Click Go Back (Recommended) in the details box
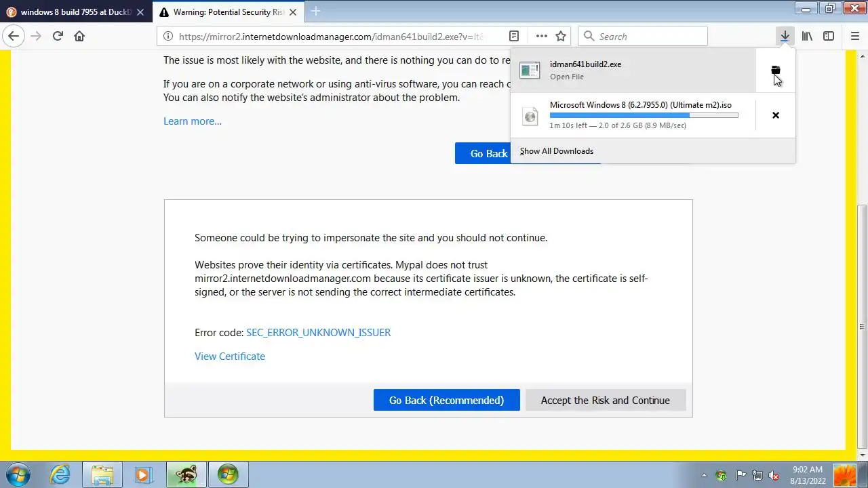 coord(446,400)
